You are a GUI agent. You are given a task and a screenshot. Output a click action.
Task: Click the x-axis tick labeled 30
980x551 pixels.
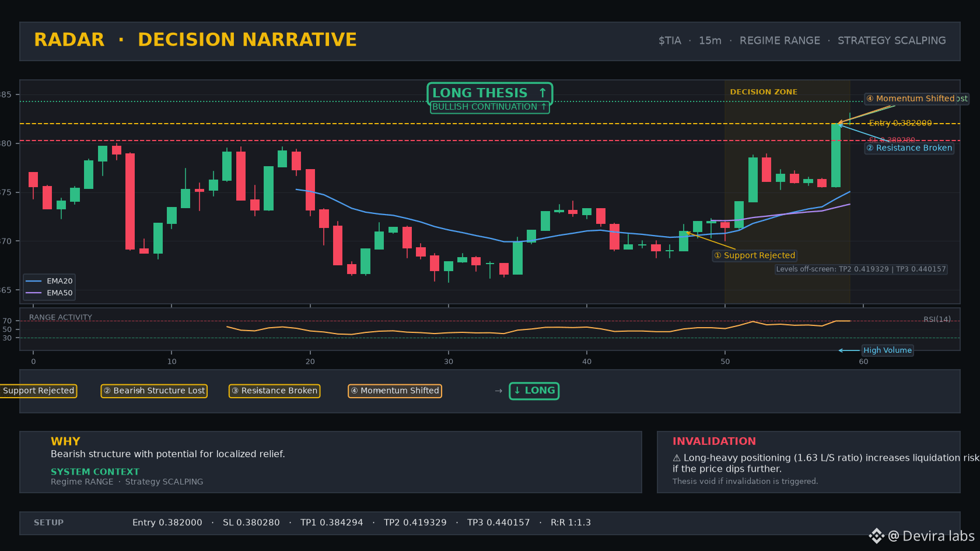(449, 362)
